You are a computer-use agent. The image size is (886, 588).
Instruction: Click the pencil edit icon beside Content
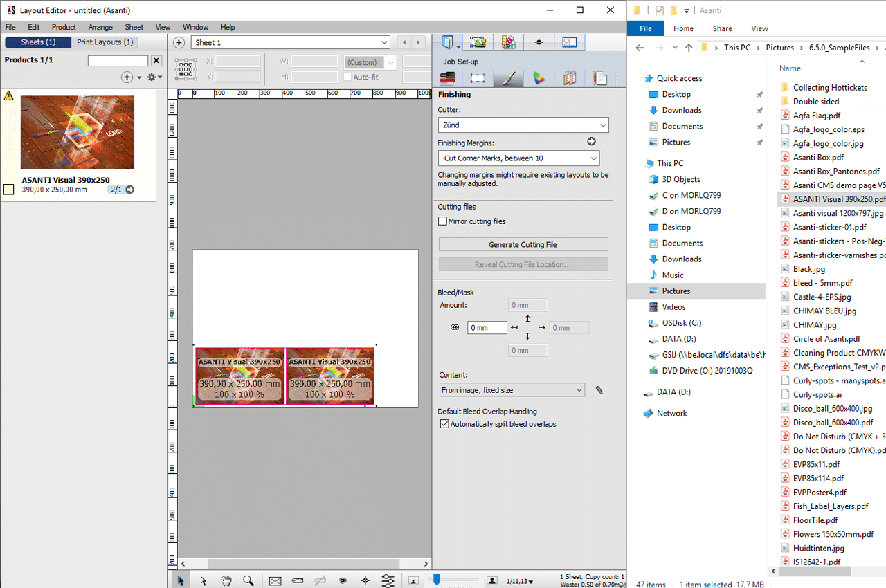point(599,390)
